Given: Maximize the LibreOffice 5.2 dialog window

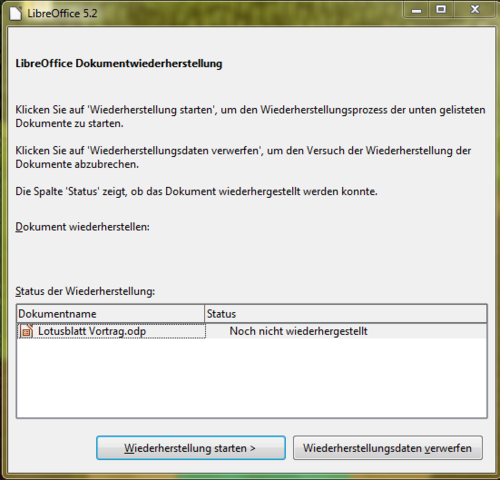Looking at the screenshot, I should tap(441, 10).
